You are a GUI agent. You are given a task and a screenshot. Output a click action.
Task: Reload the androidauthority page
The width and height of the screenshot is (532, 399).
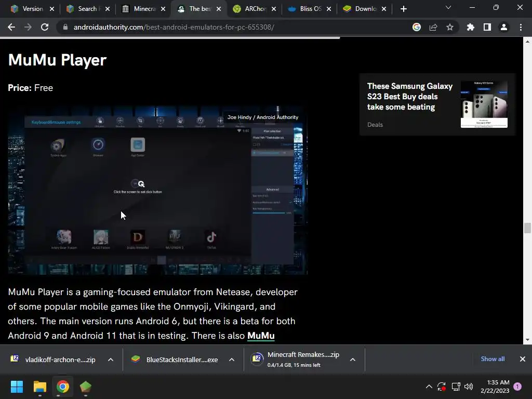tap(45, 27)
